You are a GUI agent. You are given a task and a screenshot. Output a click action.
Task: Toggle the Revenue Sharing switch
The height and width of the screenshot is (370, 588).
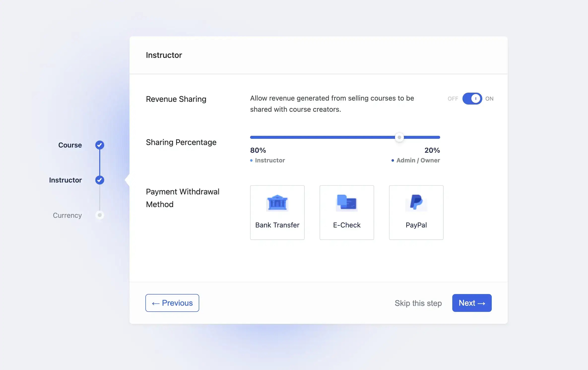point(472,99)
